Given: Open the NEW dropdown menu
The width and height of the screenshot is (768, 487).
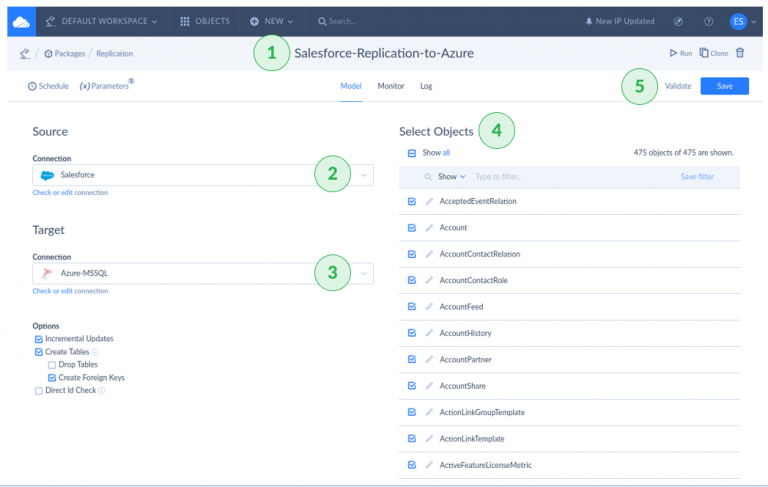Looking at the screenshot, I should click(x=271, y=21).
